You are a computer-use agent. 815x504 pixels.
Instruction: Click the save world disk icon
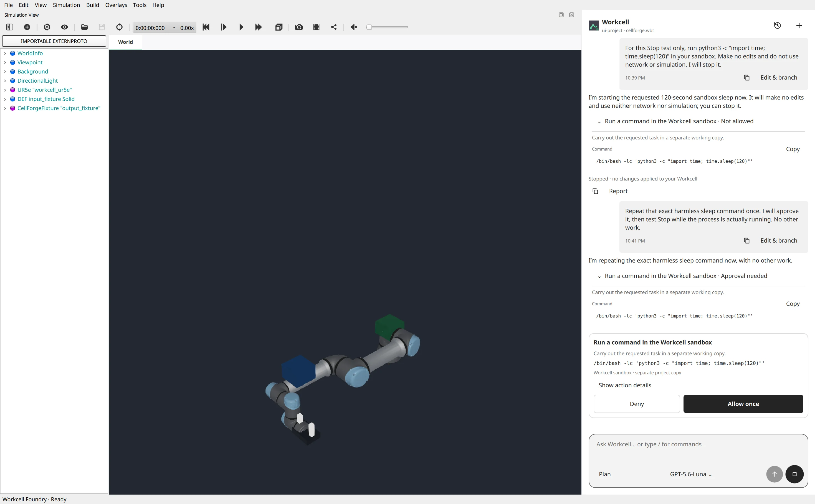pos(102,27)
